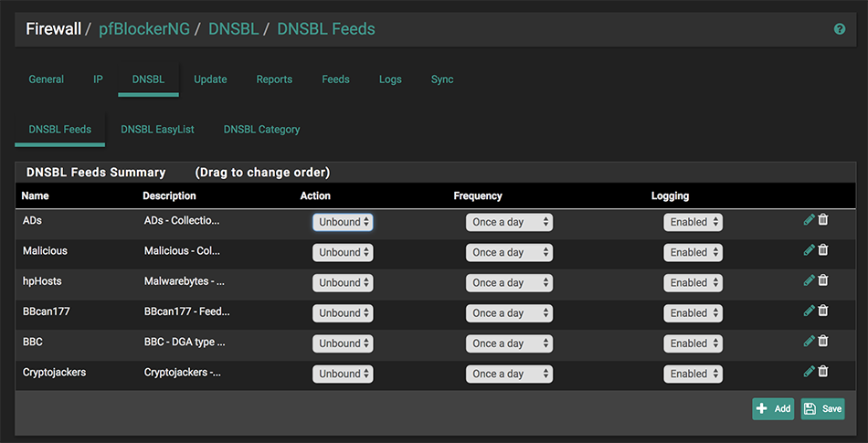This screenshot has width=868, height=443.
Task: Change Frequency dropdown for Malicious feed
Action: point(509,252)
